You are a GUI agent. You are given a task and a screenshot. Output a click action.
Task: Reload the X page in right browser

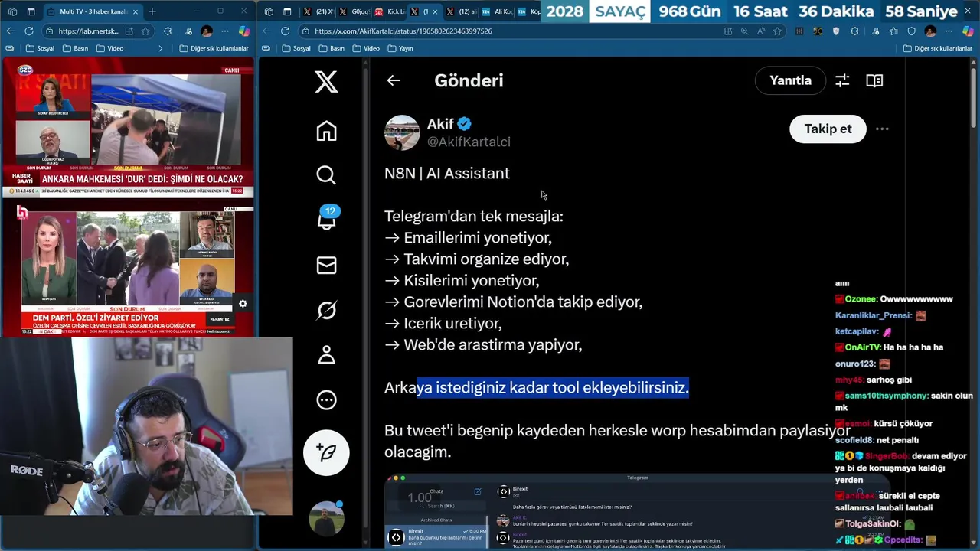click(285, 31)
